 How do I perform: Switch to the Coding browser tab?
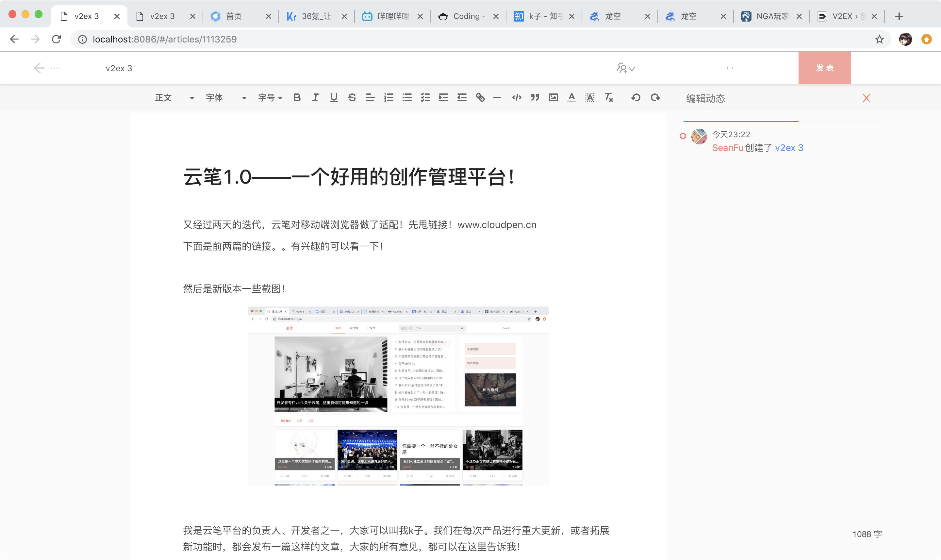pos(466,16)
